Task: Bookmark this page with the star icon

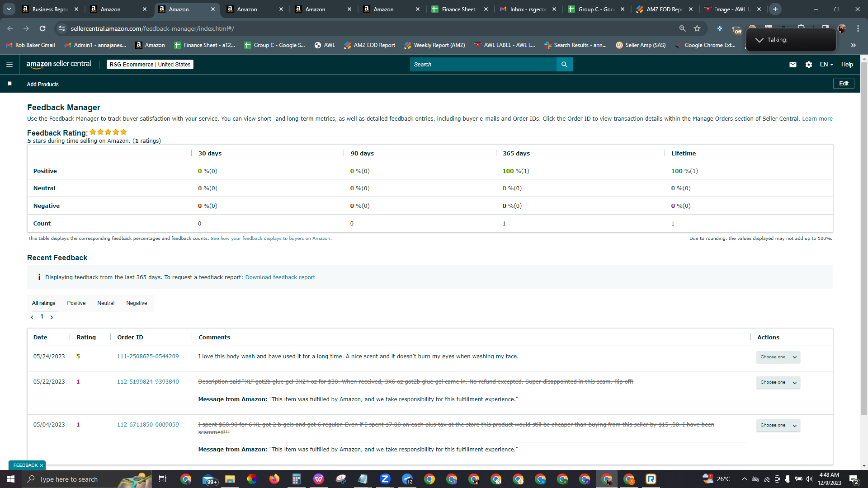Action: click(x=697, y=28)
